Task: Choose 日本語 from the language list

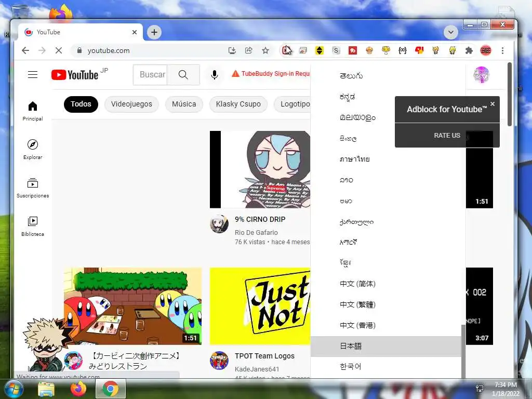Action: tap(386, 346)
